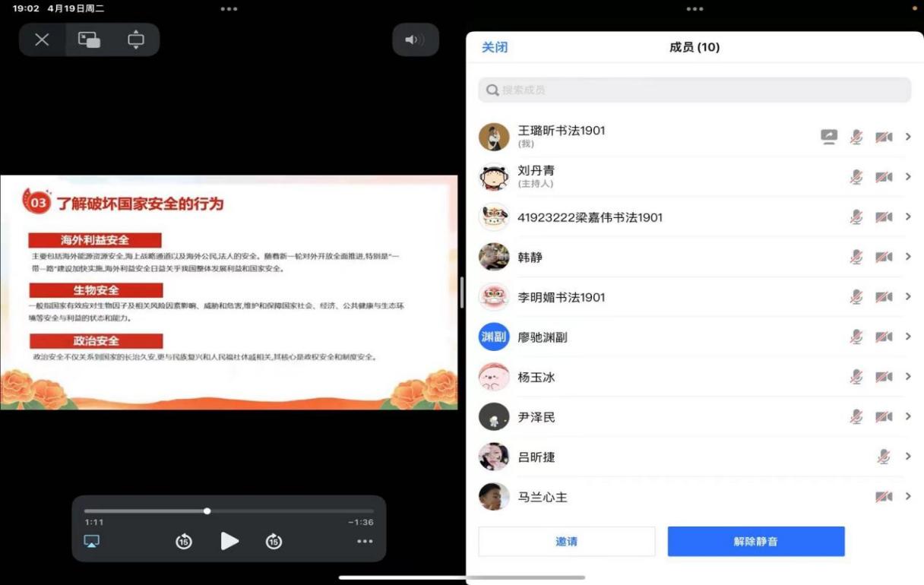Click the 搜索成员 search field
924x585 pixels.
pos(695,90)
